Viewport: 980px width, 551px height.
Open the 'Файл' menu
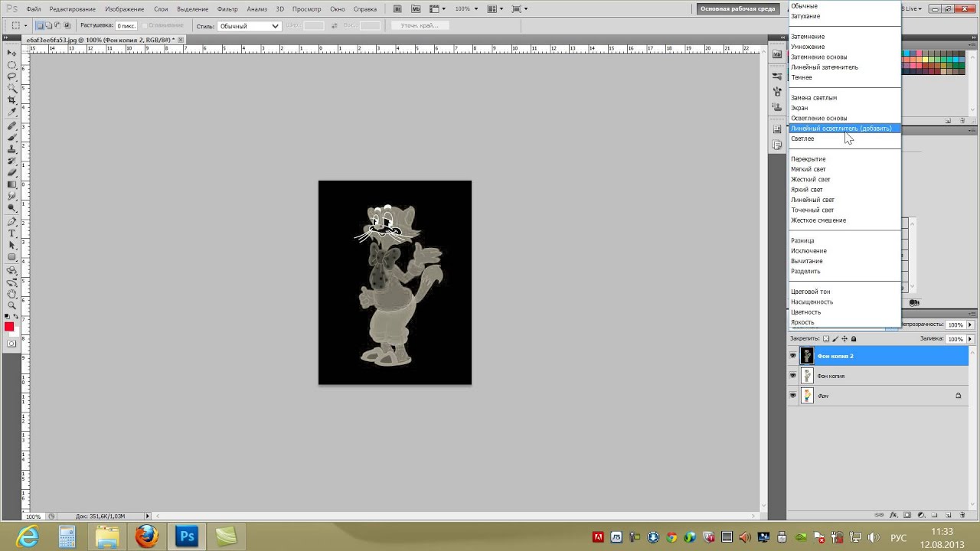click(33, 9)
